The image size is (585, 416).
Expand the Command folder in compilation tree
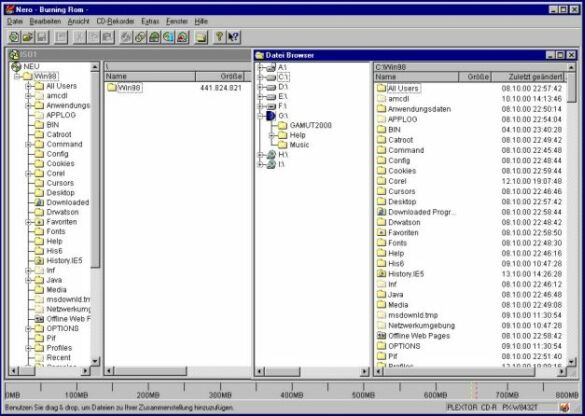(x=28, y=144)
